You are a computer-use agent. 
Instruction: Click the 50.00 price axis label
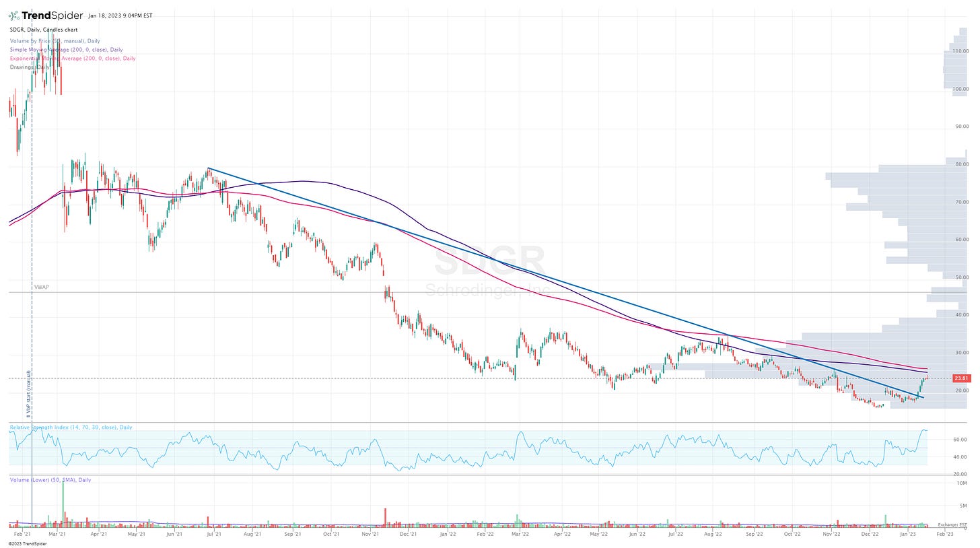click(963, 277)
